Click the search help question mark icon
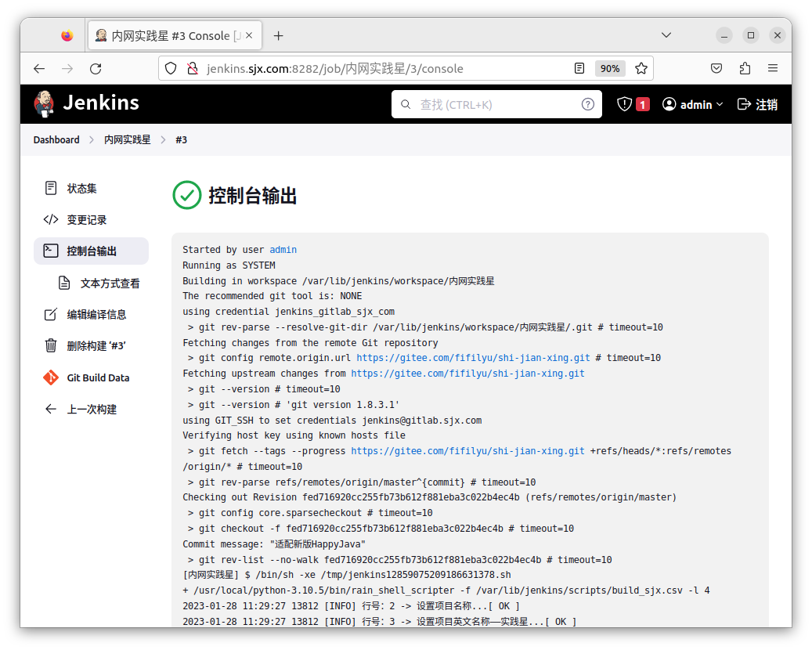This screenshot has height=650, width=812. (587, 104)
